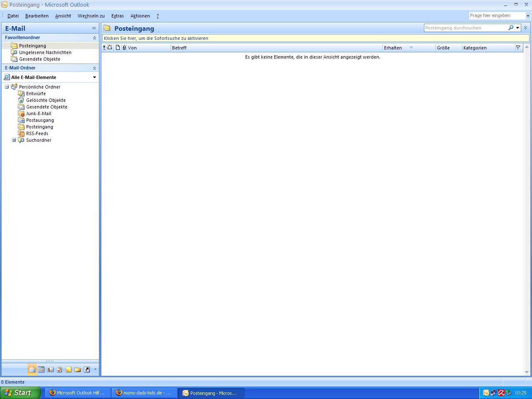Open the Shortcuts view icon
The height and width of the screenshot is (399, 532).
(x=87, y=369)
